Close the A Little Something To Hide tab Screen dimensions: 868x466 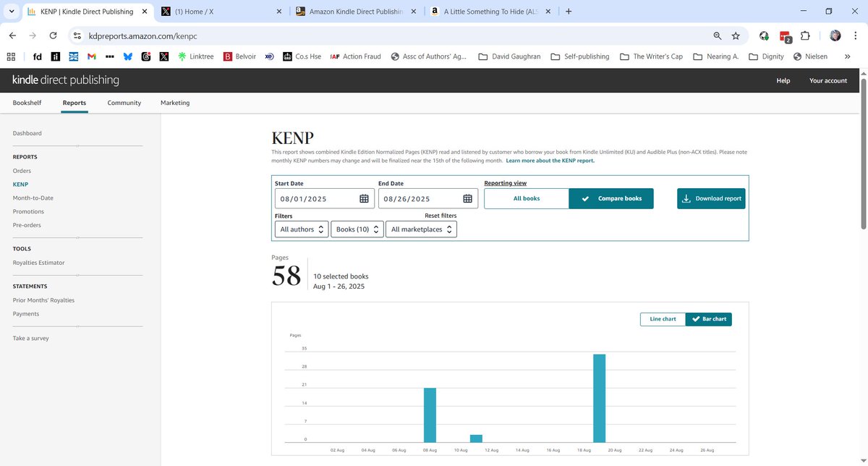click(548, 12)
